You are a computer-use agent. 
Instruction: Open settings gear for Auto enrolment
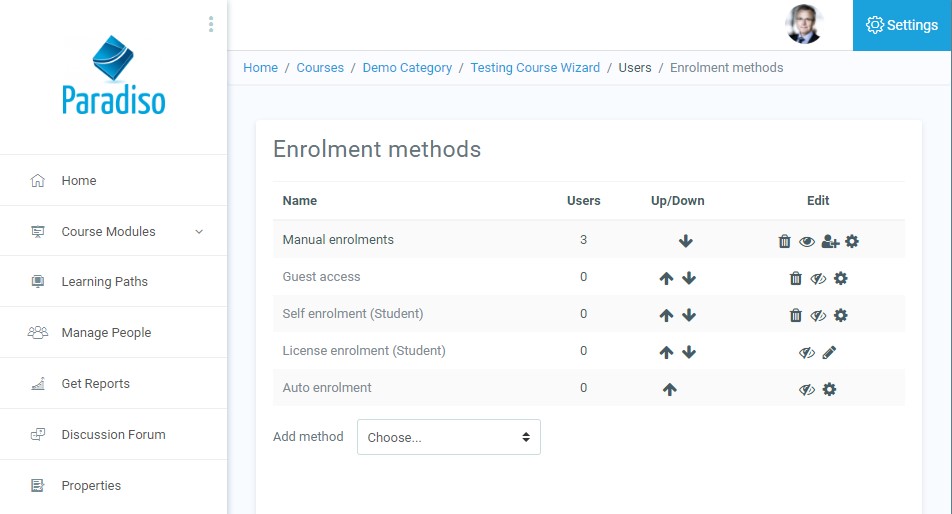tap(829, 389)
